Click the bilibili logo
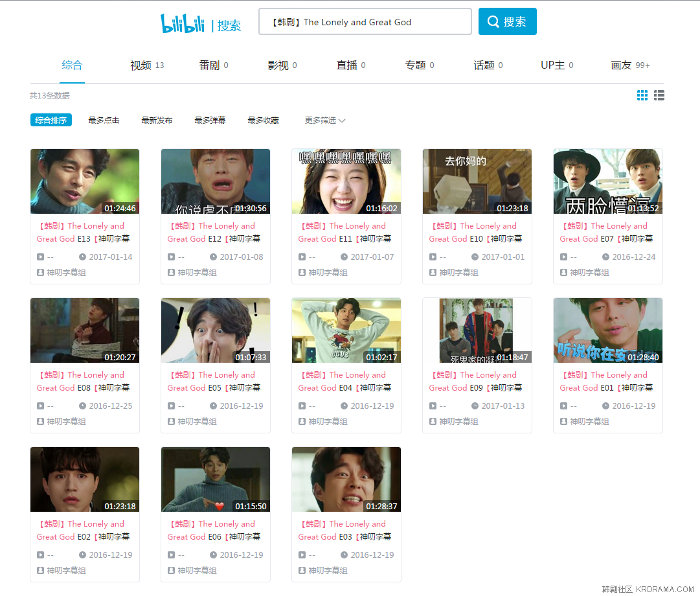Screen dimensions: 700x596 click(182, 23)
